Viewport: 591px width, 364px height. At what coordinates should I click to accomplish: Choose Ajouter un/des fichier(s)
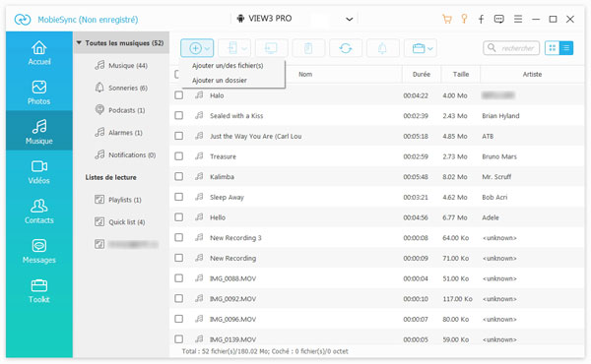pyautogui.click(x=228, y=66)
